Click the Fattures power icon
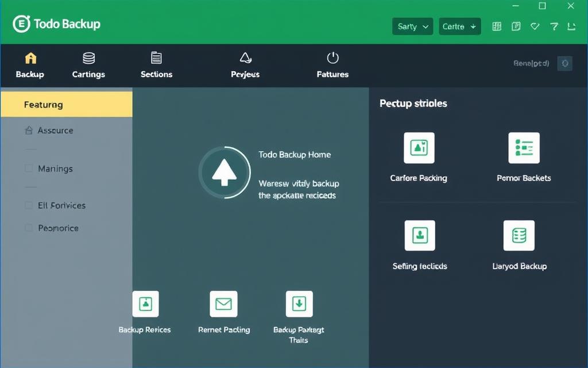The height and width of the screenshot is (368, 588). (x=332, y=58)
